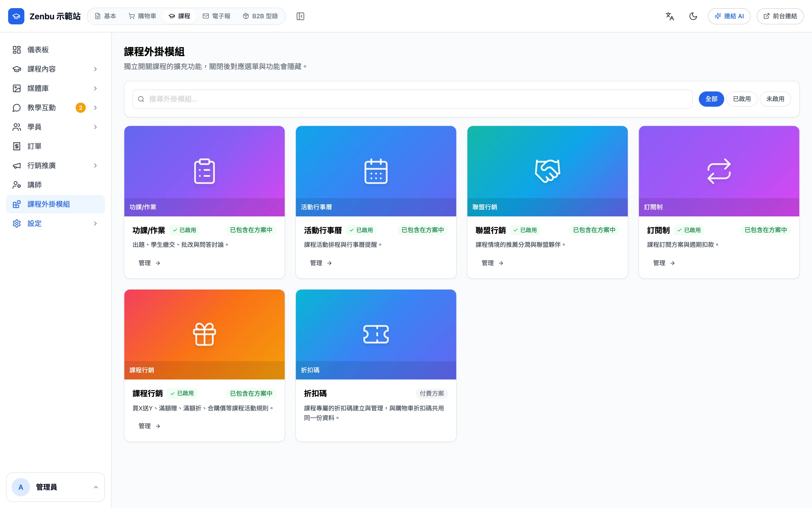The width and height of the screenshot is (812, 508).
Task: Click the Zenbu logo icon
Action: tap(16, 16)
